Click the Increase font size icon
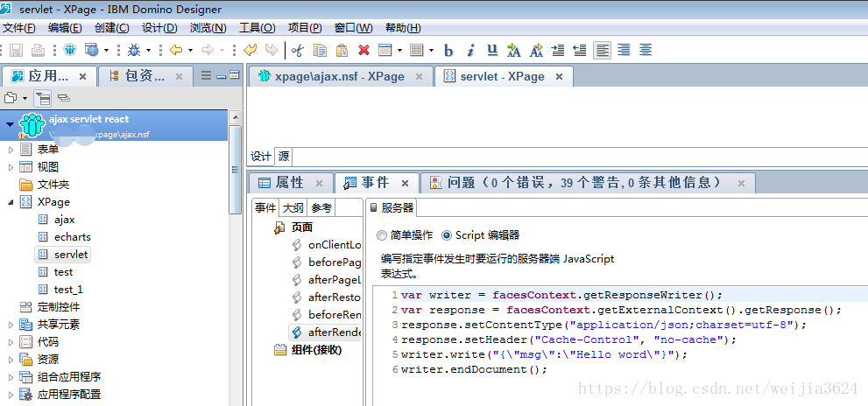 coord(514,51)
